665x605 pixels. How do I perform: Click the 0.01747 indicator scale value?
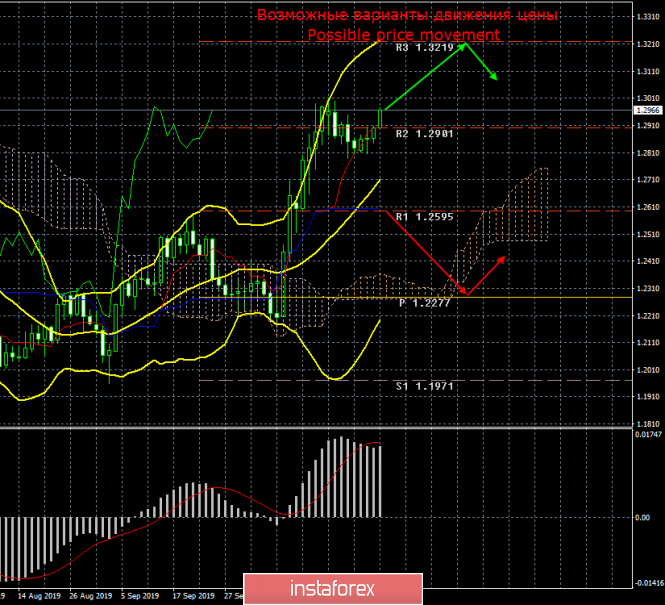(648, 435)
